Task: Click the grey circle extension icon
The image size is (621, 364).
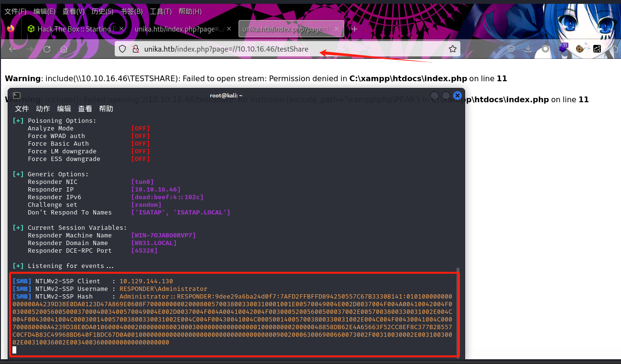Action: [x=545, y=49]
